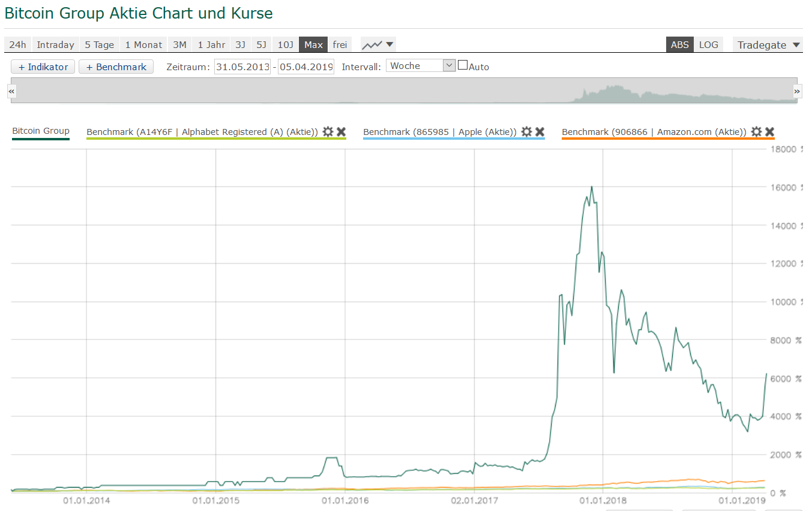Screen dimensions: 812x511
Task: Choose the 10J time range
Action: (285, 44)
